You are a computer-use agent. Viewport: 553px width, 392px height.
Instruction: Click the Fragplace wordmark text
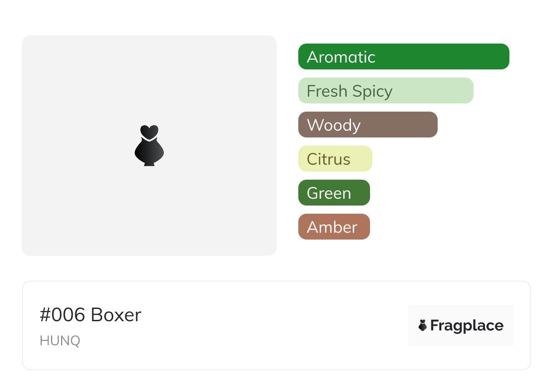(467, 326)
